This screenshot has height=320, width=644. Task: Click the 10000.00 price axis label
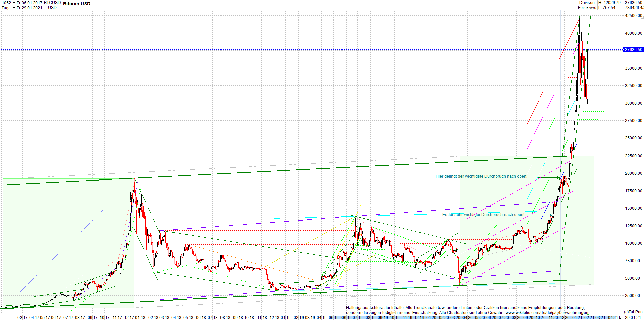click(634, 243)
